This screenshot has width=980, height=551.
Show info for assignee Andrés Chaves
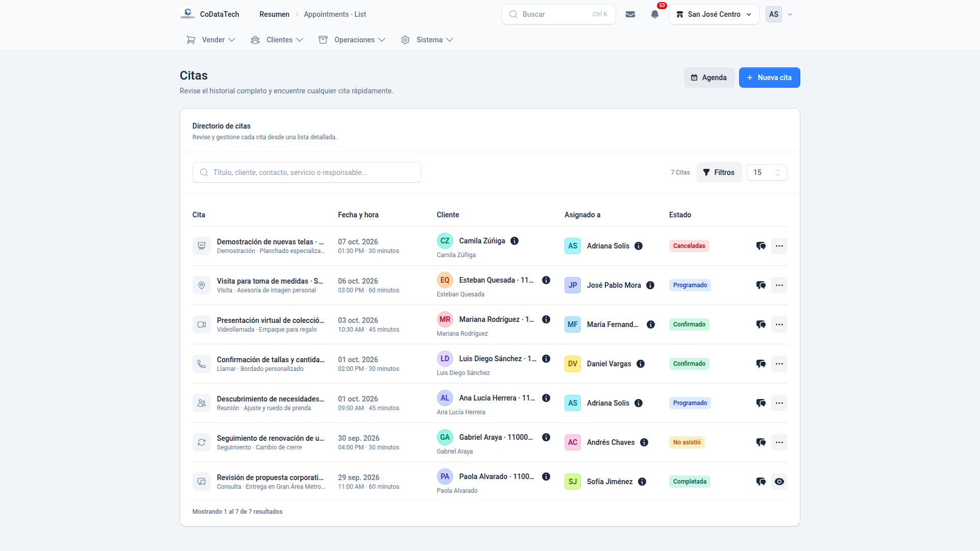pos(644,442)
